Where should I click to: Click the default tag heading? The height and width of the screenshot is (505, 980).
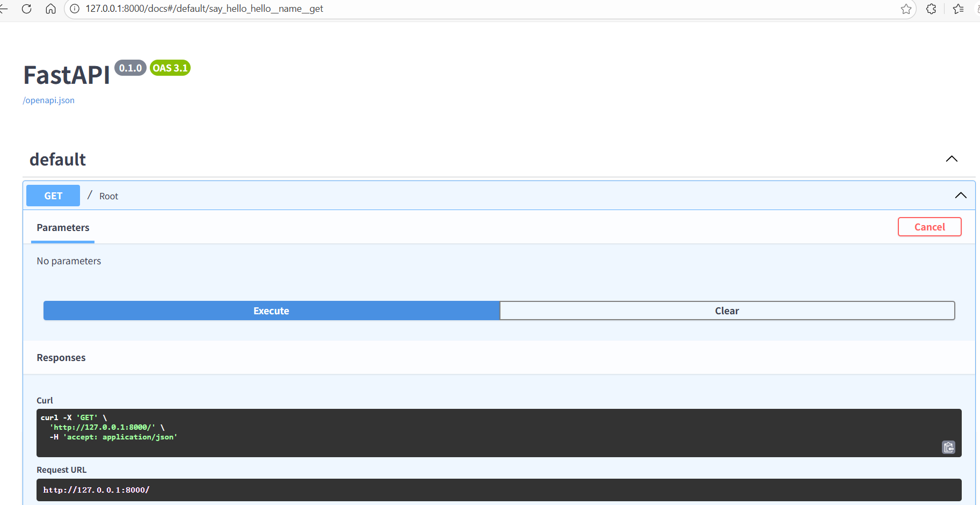click(57, 160)
